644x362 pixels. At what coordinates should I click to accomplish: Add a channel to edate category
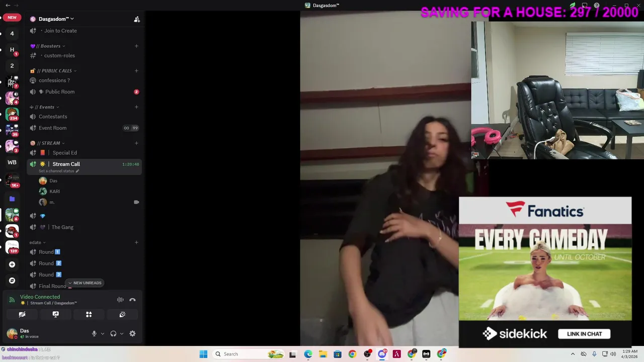click(136, 243)
